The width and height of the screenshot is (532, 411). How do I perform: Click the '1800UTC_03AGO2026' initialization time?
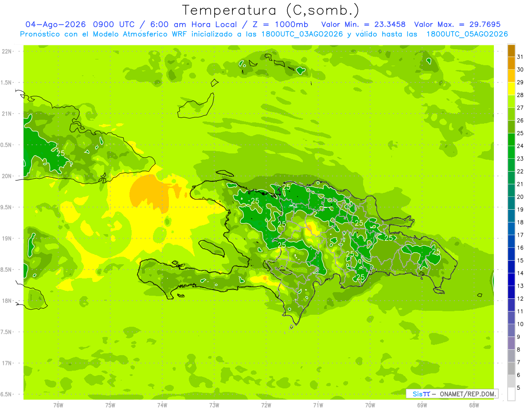coord(303,34)
